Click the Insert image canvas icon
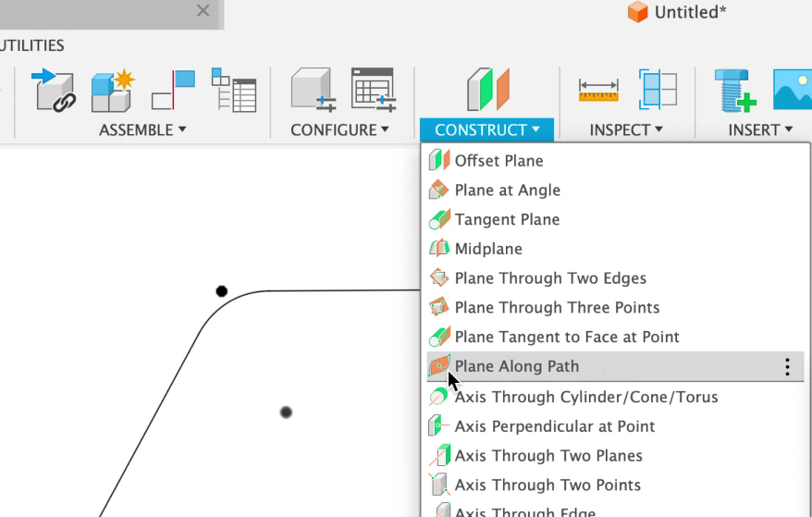The width and height of the screenshot is (812, 517). (x=793, y=91)
